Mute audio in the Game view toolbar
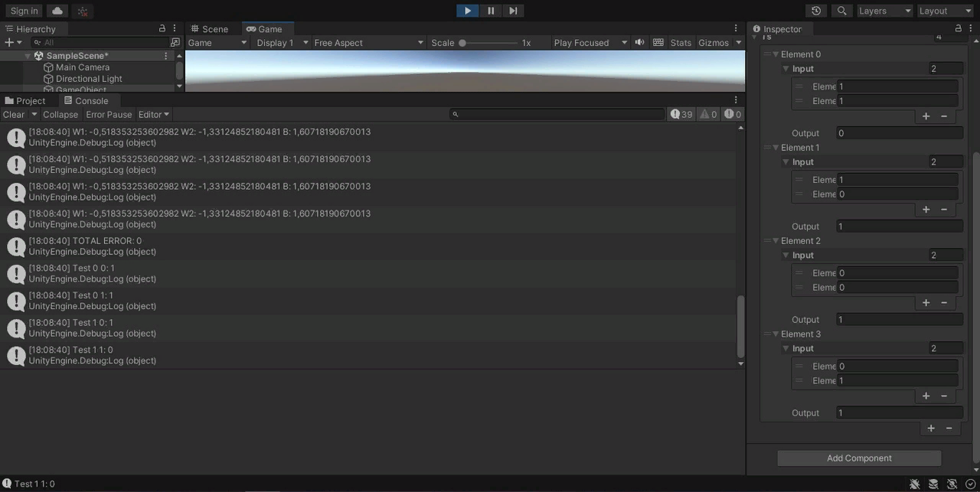This screenshot has width=980, height=492. (x=639, y=42)
